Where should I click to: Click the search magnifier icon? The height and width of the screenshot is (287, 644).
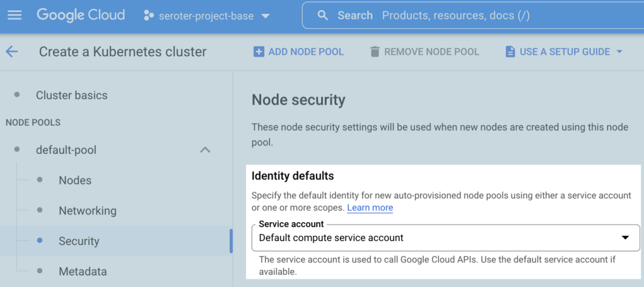(x=323, y=15)
